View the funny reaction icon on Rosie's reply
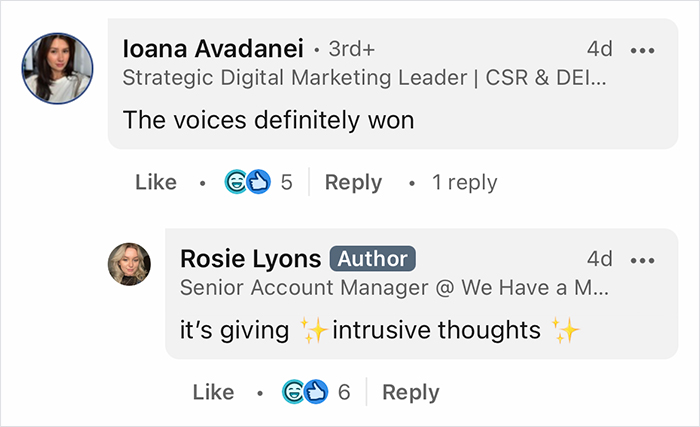 pos(294,392)
